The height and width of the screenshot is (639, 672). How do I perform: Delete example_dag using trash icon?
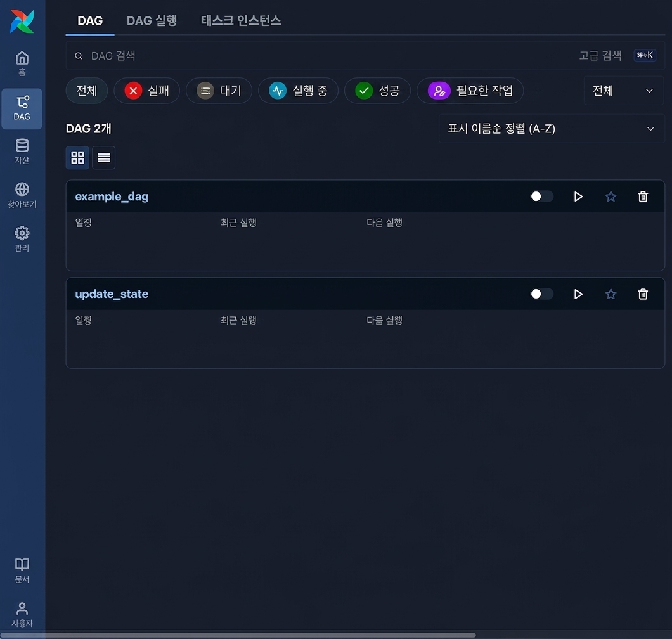coord(643,197)
